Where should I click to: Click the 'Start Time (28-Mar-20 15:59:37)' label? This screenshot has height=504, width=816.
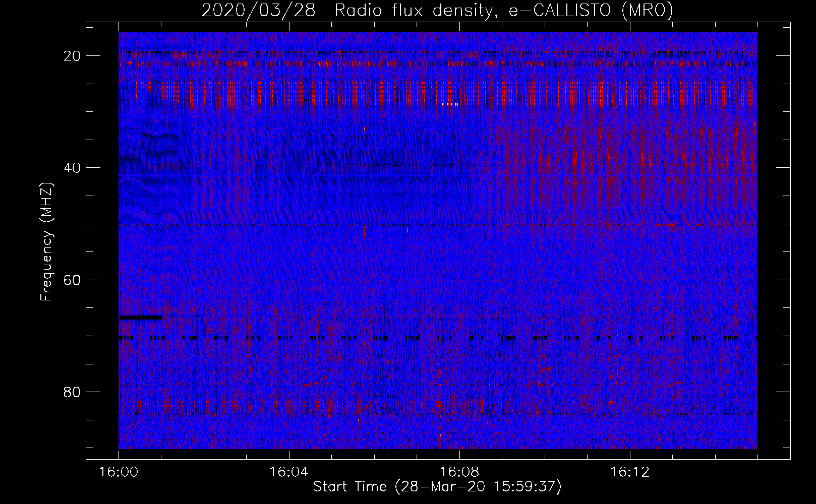coord(437,487)
